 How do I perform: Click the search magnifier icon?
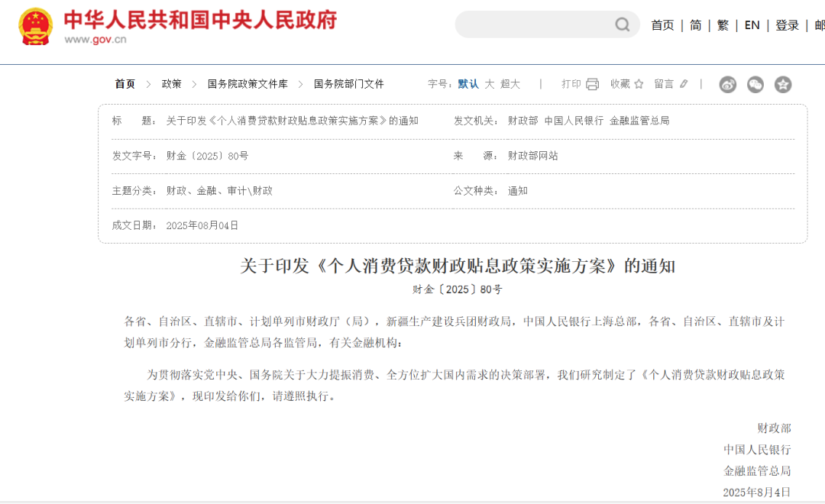point(623,25)
